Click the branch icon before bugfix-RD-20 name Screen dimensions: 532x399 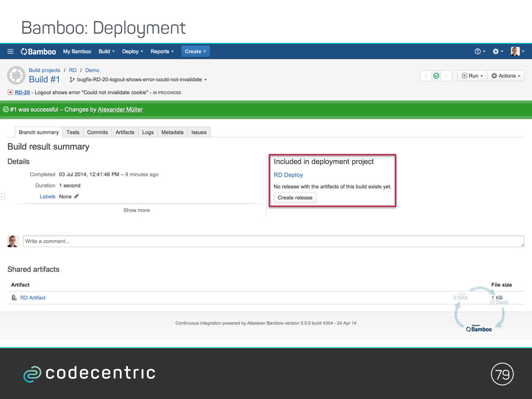(x=72, y=79)
